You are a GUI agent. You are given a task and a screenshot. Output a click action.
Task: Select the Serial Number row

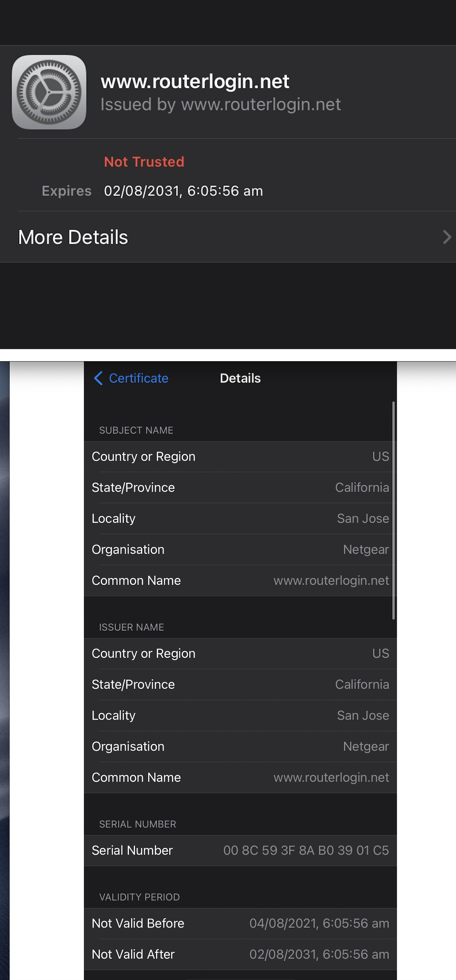240,850
